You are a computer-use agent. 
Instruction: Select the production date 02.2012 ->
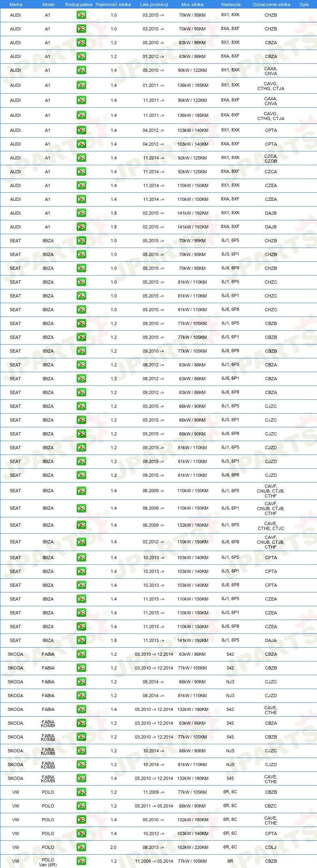(153, 542)
